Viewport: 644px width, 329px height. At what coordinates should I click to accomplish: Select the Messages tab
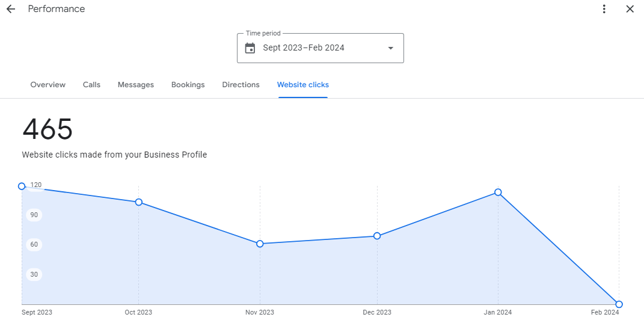135,85
